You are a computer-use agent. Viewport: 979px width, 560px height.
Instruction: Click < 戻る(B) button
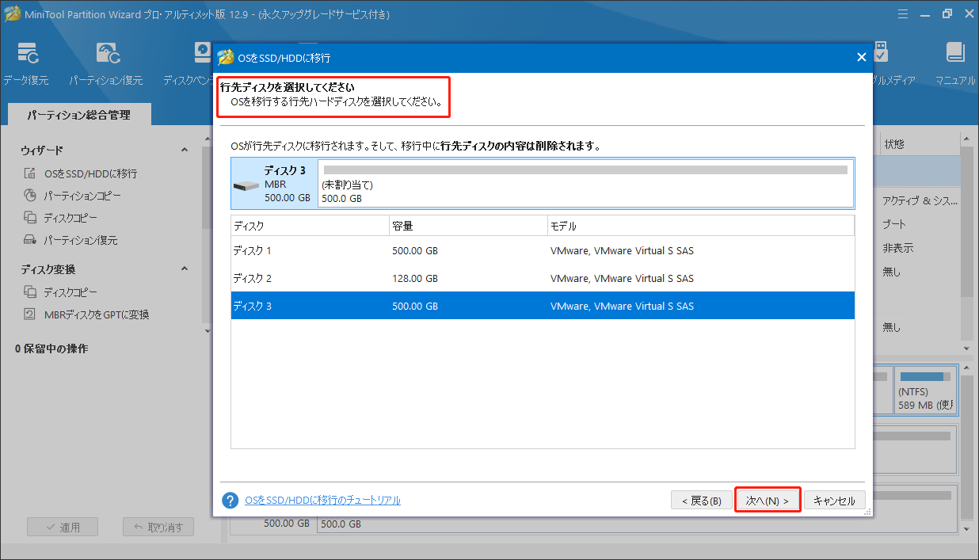coord(702,501)
